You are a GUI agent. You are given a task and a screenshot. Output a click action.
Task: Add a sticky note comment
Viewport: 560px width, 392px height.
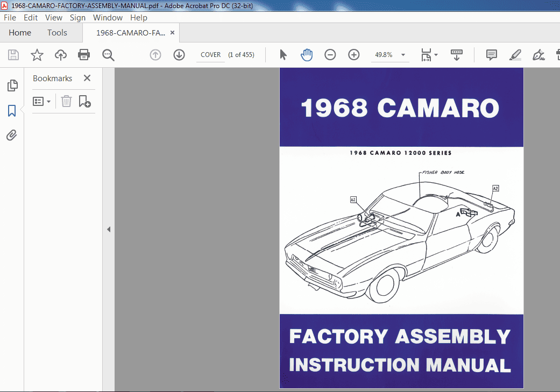(491, 54)
